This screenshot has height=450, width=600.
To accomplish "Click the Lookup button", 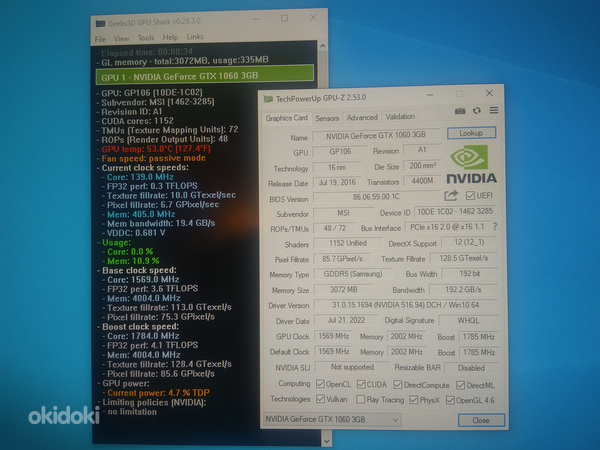I will click(x=471, y=133).
